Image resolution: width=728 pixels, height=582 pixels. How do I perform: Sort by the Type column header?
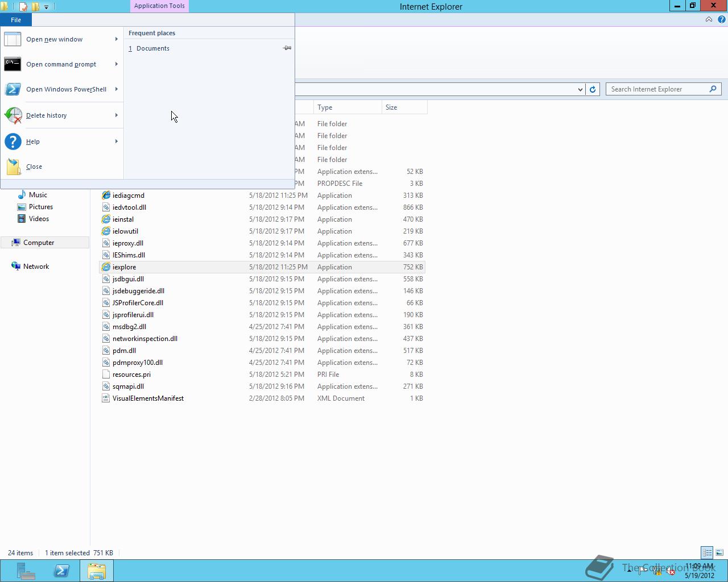348,107
